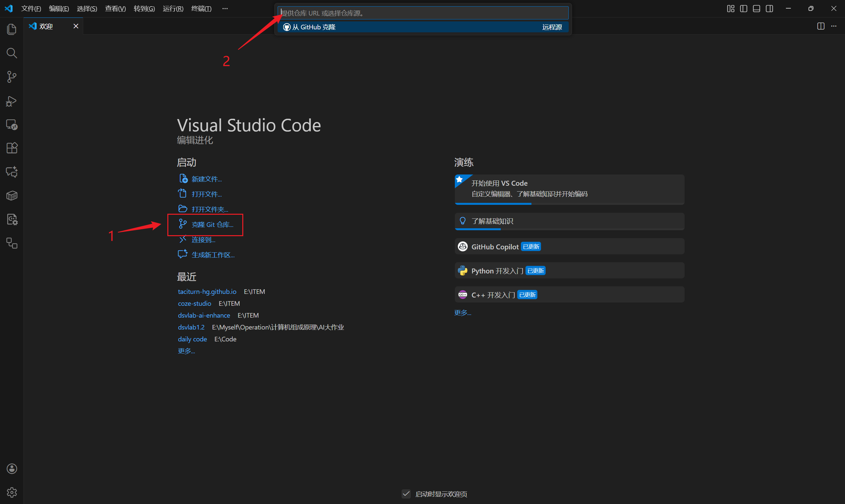Open the Remote Explorer icon
This screenshot has width=845, height=504.
point(12,125)
